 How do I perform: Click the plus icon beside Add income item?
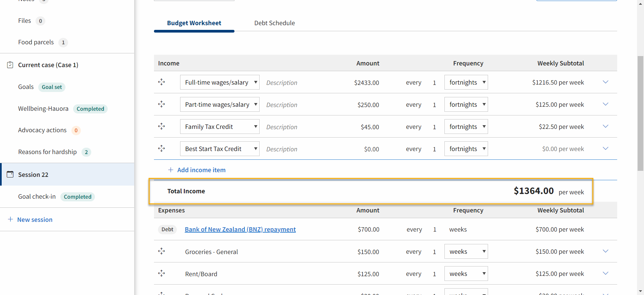(x=171, y=170)
